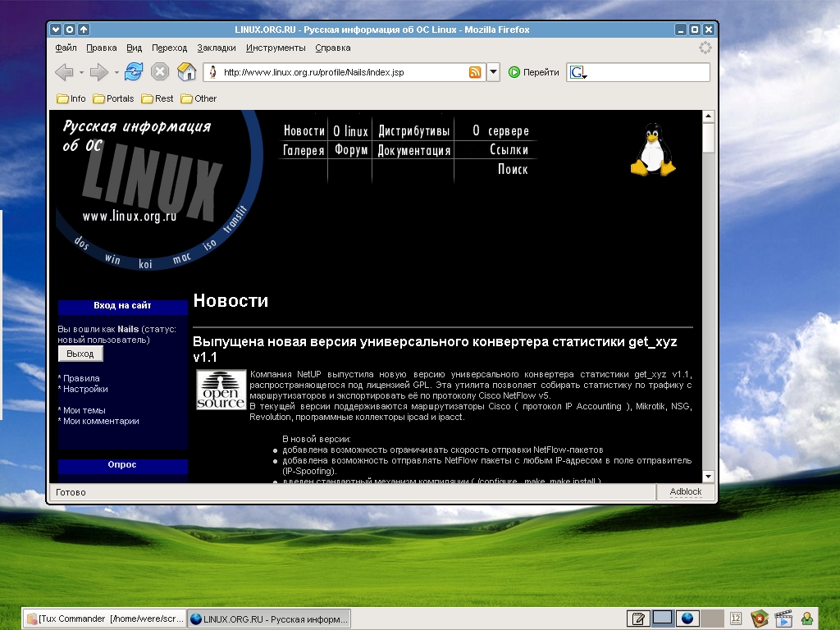This screenshot has height=630, width=840.
Task: Select the win encoding link
Action: [112, 258]
